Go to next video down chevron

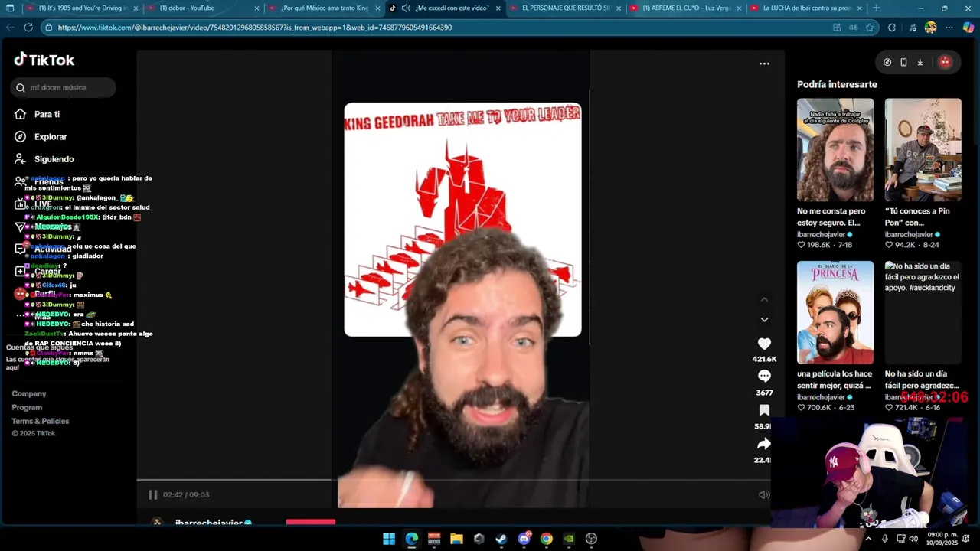tap(764, 320)
